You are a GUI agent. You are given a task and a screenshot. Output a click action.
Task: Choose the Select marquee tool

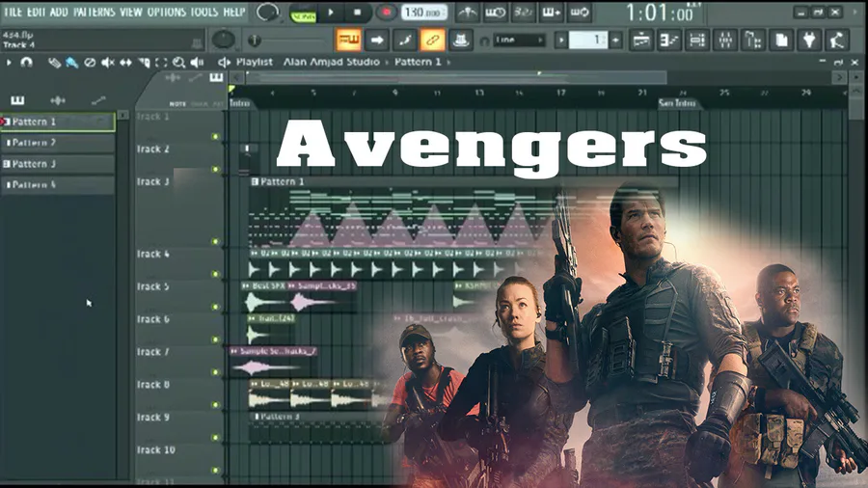click(x=161, y=63)
